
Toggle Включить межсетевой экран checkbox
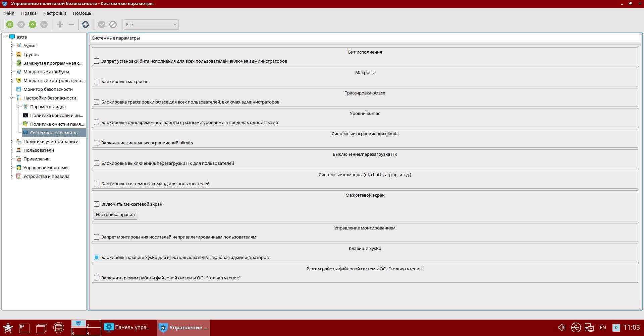click(x=97, y=204)
